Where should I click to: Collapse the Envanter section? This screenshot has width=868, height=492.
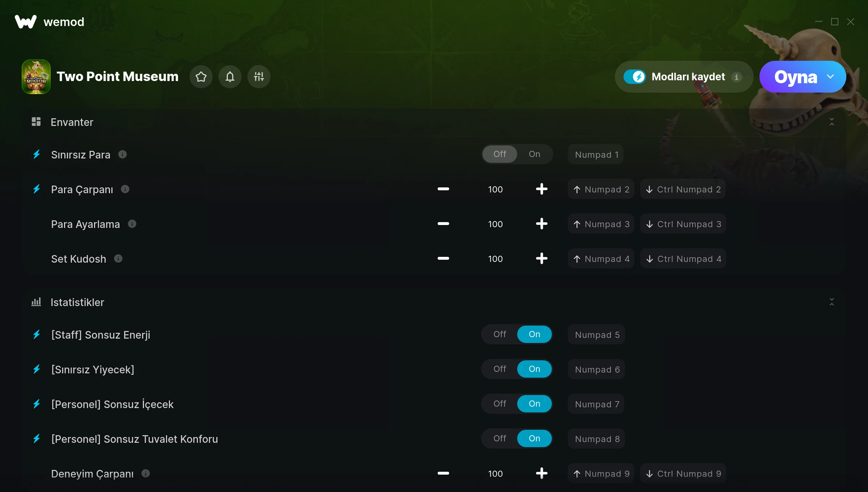(832, 122)
